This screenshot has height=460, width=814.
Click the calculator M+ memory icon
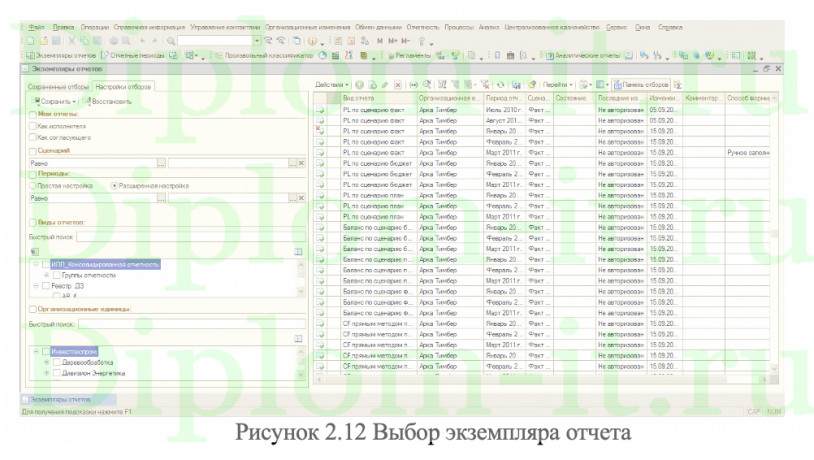click(392, 41)
